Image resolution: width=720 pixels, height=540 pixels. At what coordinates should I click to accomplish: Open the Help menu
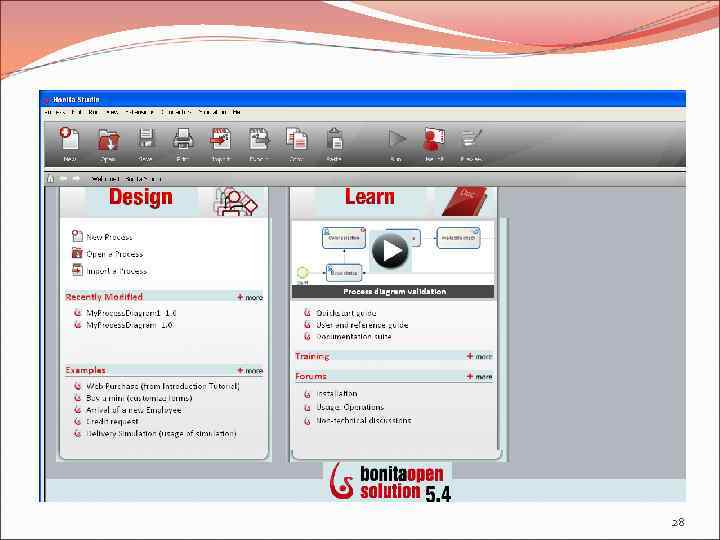(236, 112)
